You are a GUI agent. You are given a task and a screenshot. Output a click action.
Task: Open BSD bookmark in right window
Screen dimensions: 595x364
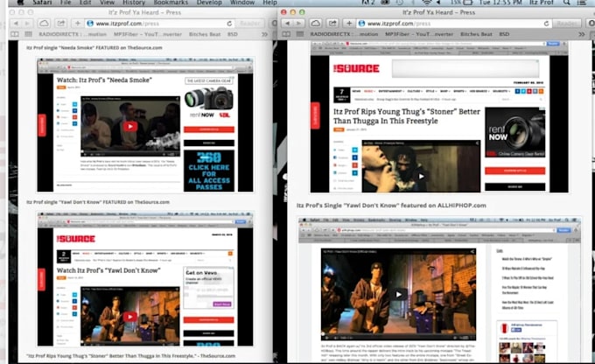504,34
